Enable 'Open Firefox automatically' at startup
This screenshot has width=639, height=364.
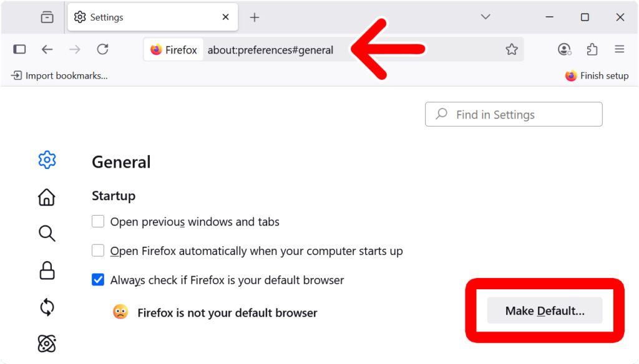tap(98, 251)
